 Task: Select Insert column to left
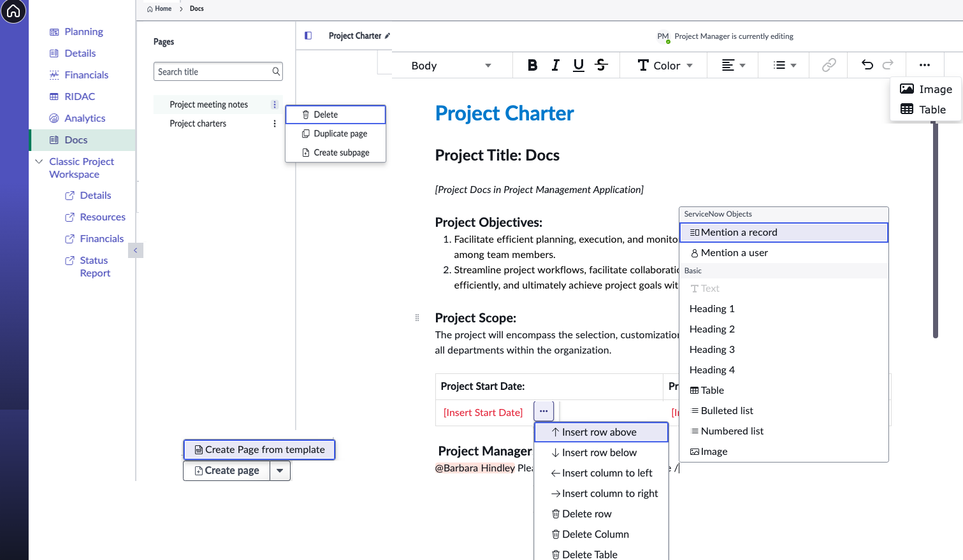point(601,473)
